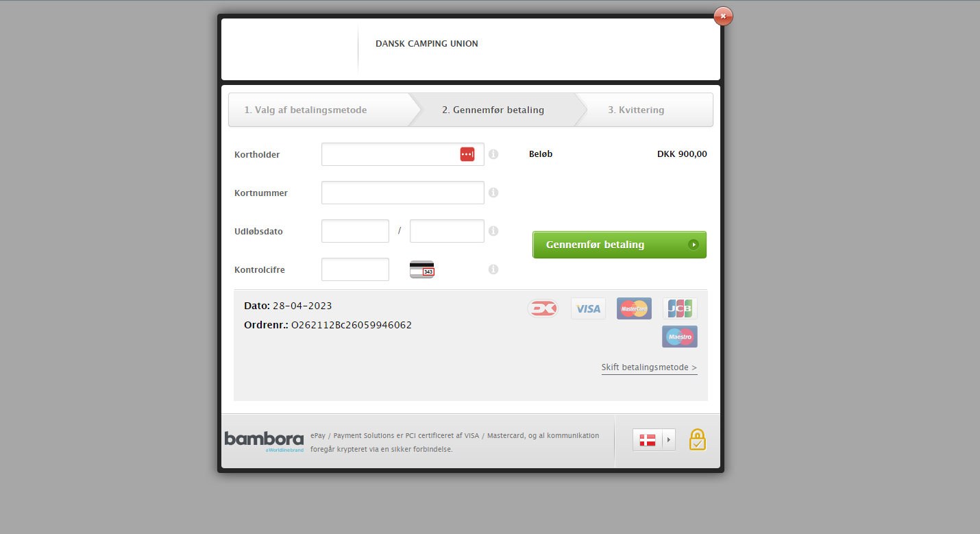
Task: Click the password manager icon in Kortholder field
Action: [x=467, y=154]
